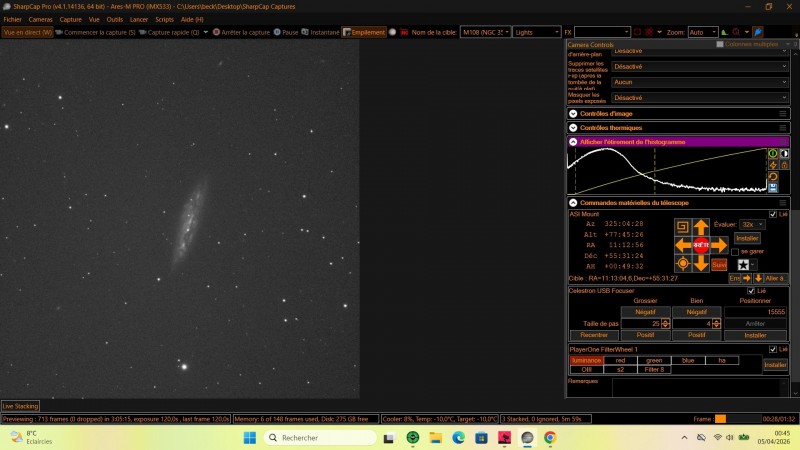The image size is (800, 450).
Task: Enable the 'se garer' park checkbox
Action: click(x=735, y=252)
